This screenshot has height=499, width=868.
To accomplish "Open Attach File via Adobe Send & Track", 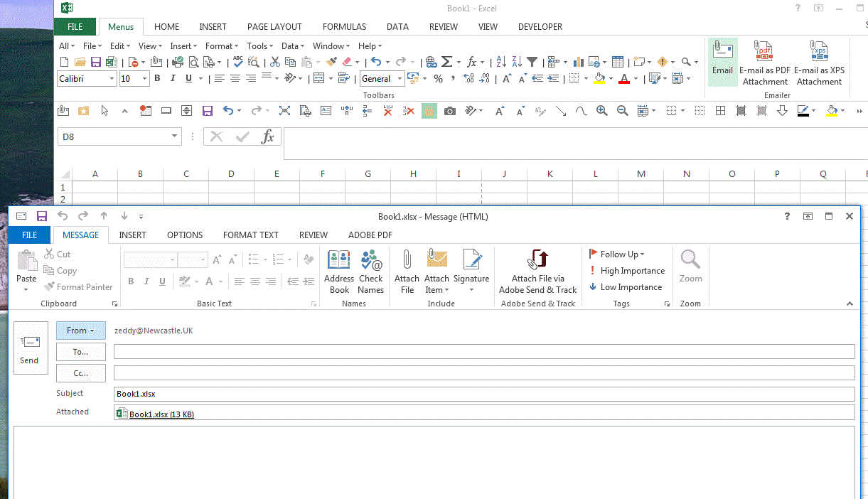I will 537,270.
